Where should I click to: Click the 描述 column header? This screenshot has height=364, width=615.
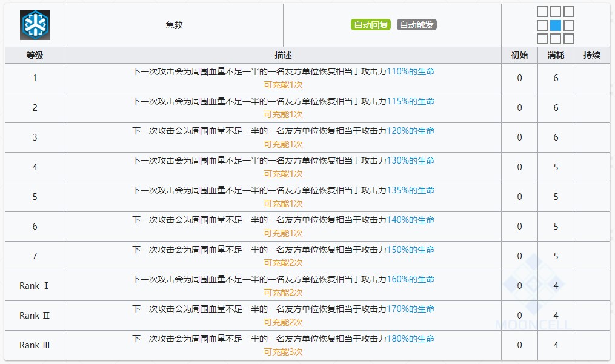pyautogui.click(x=283, y=55)
